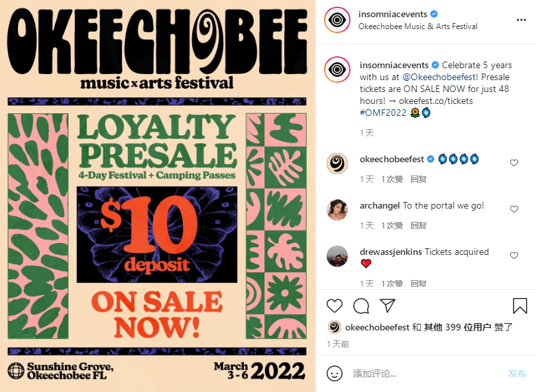
Task: Open the emoji picker smiley icon
Action: [335, 373]
